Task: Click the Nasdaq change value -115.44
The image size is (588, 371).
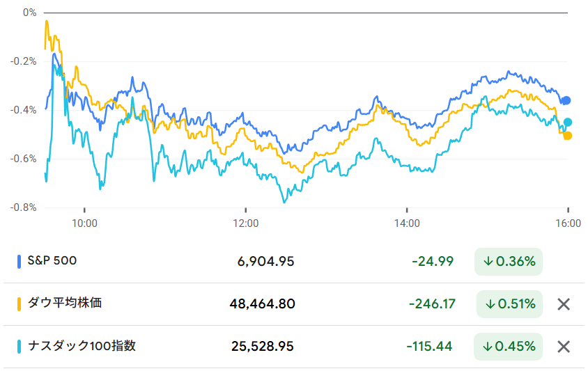Action: pyautogui.click(x=431, y=347)
